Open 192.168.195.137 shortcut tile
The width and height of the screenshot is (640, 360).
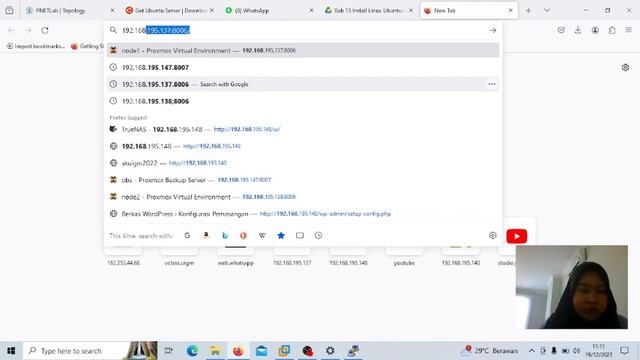point(292,256)
